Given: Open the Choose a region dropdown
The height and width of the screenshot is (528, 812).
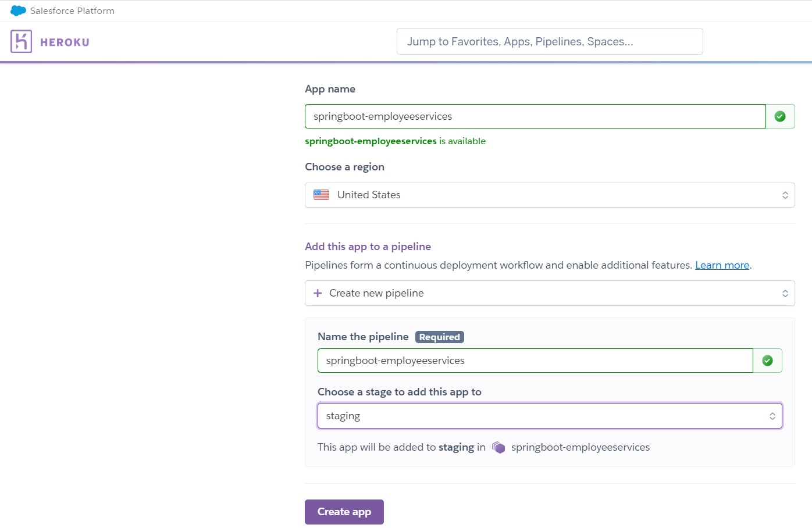Looking at the screenshot, I should click(x=549, y=195).
